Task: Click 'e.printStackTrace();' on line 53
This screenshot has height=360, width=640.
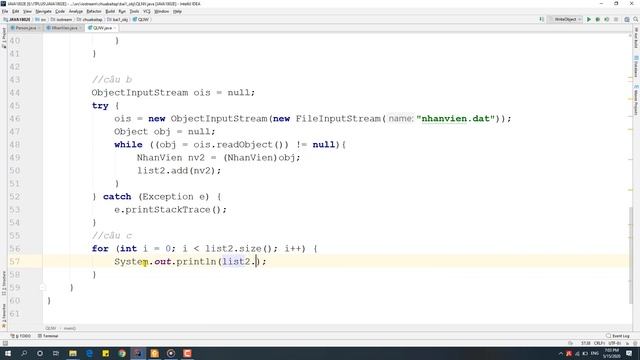Action: 170,209
